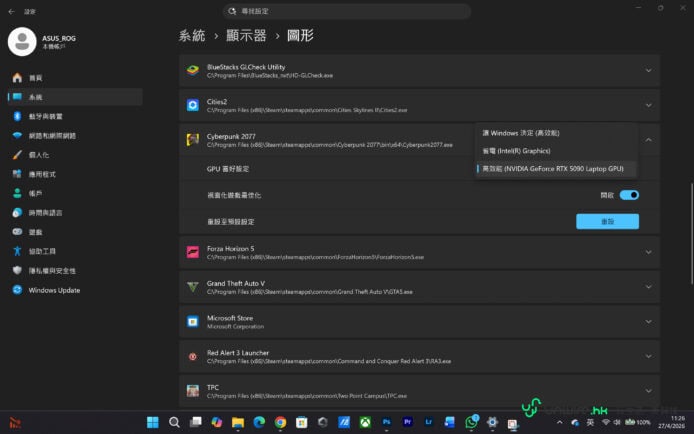694x434 pixels.
Task: Open Wi-Fi quick settings in tray
Action: 606,422
